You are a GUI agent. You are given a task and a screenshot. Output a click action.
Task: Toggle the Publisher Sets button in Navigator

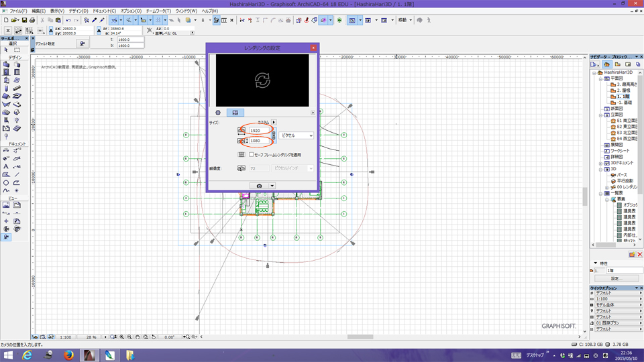pyautogui.click(x=638, y=64)
